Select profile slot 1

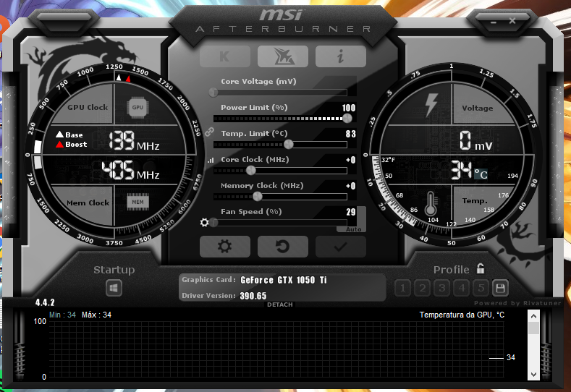tap(403, 289)
